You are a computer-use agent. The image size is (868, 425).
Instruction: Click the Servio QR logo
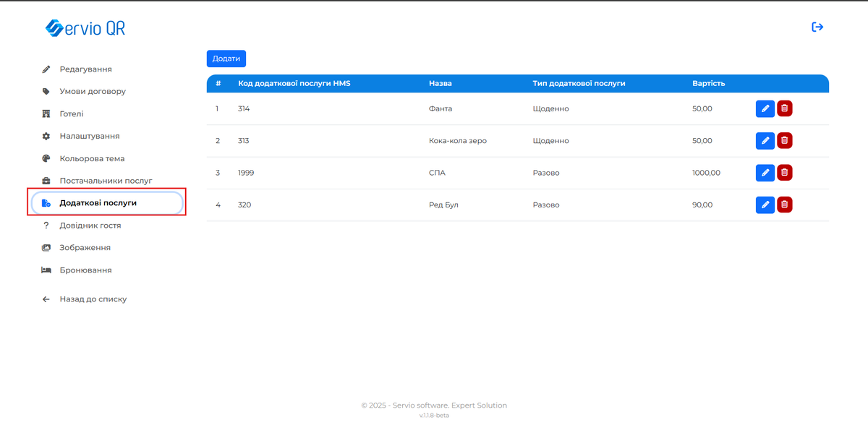pos(85,27)
